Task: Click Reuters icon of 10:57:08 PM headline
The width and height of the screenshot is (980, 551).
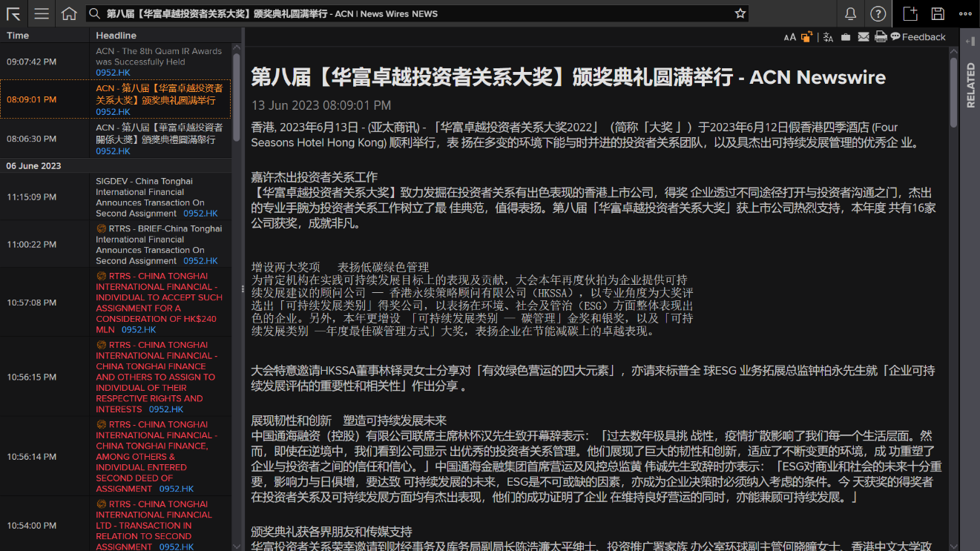Action: (x=101, y=276)
